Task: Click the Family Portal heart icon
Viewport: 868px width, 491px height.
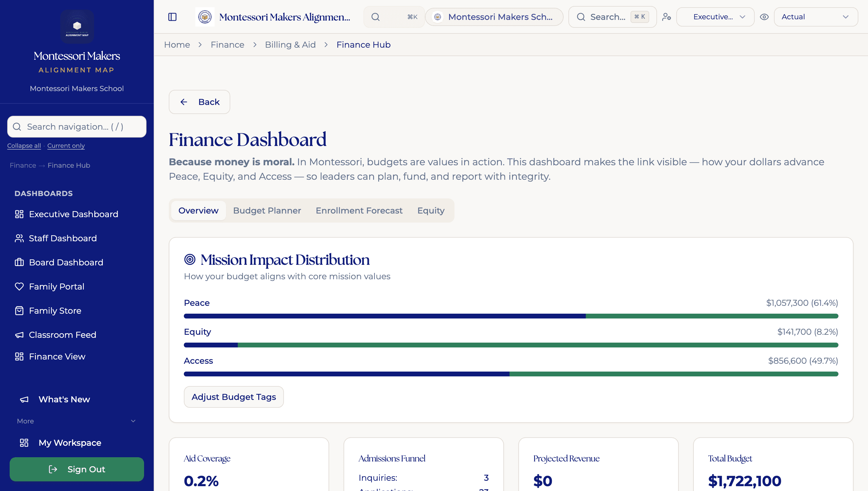Action: (19, 286)
